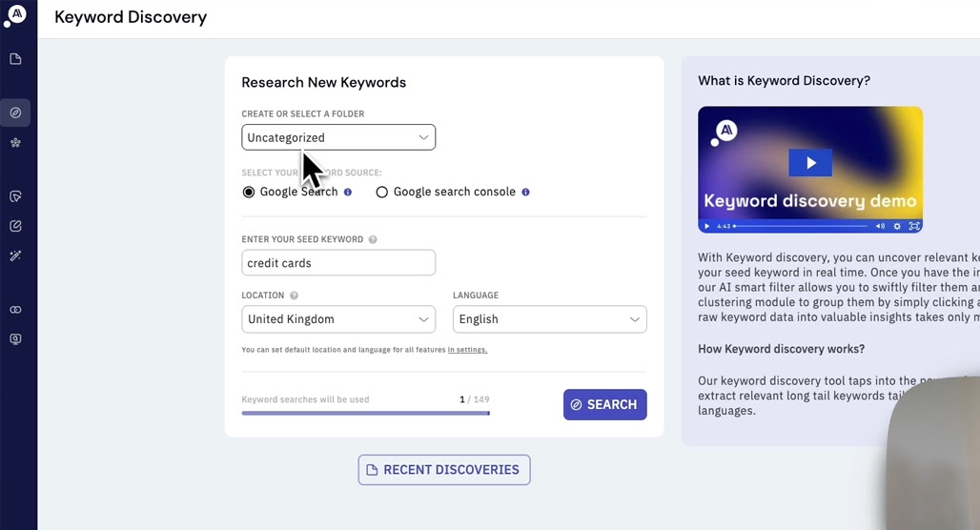The image size is (980, 530).
Task: Play the Keyword discovery demo video
Action: point(810,163)
